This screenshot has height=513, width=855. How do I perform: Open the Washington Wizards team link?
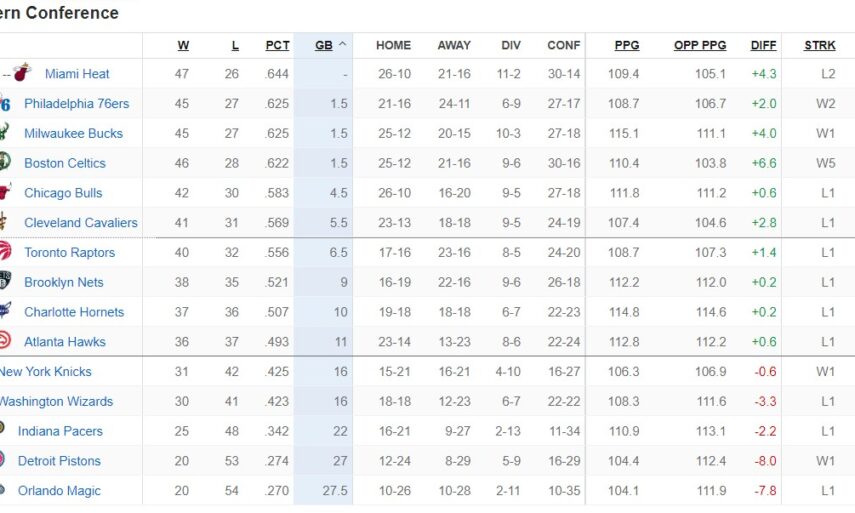[x=55, y=401]
